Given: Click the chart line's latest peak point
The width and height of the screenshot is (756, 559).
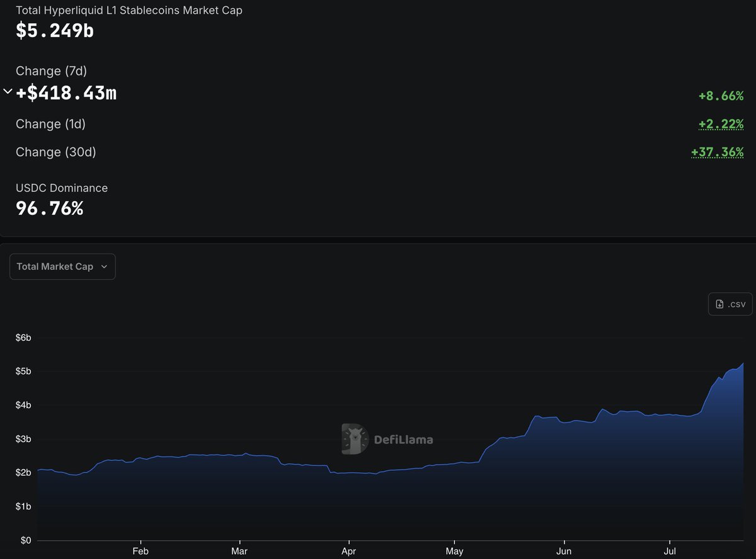Looking at the screenshot, I should pyautogui.click(x=743, y=363).
